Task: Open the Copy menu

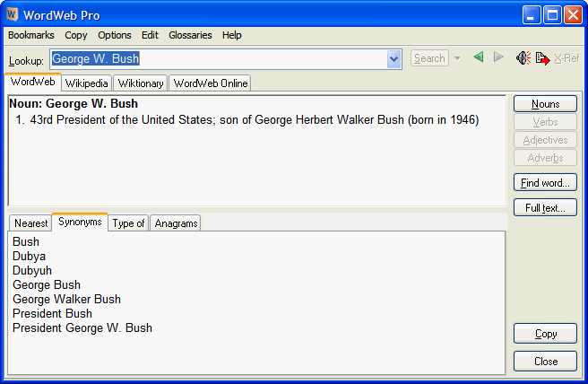Action: (76, 35)
